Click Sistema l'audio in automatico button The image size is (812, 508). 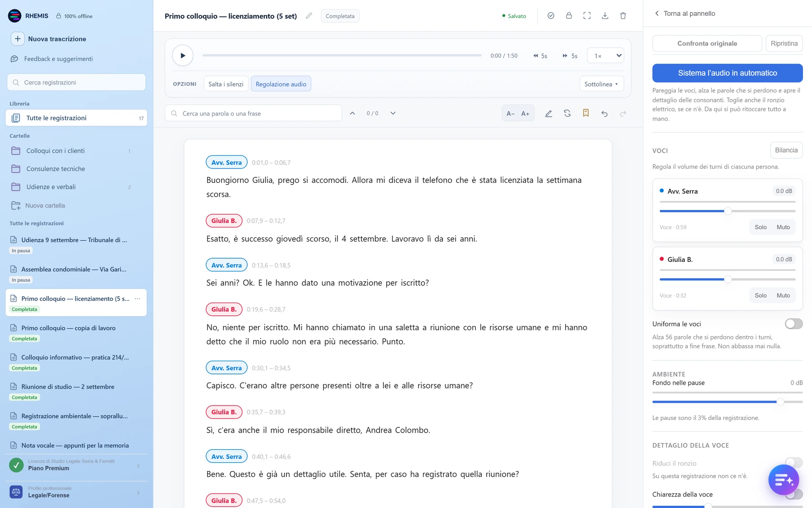tap(727, 73)
